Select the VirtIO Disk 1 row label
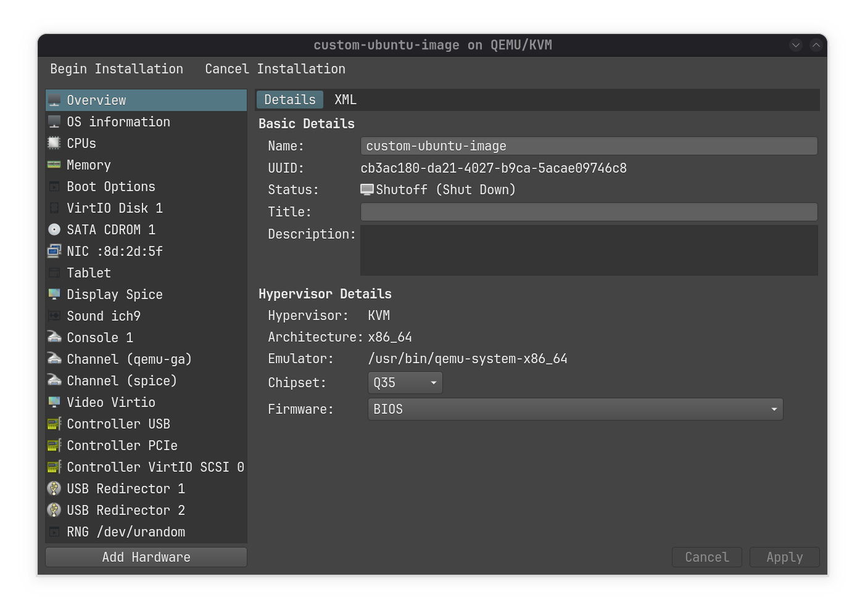865x616 pixels. pos(115,208)
